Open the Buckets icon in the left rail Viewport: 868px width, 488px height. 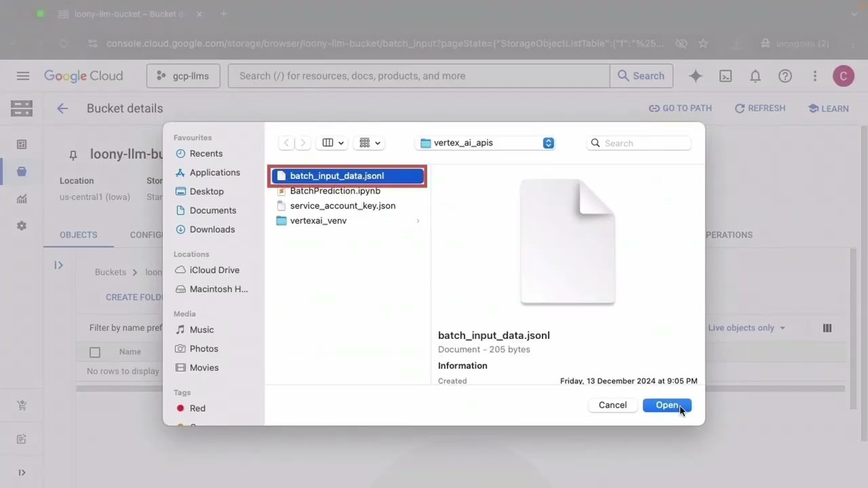click(x=22, y=171)
